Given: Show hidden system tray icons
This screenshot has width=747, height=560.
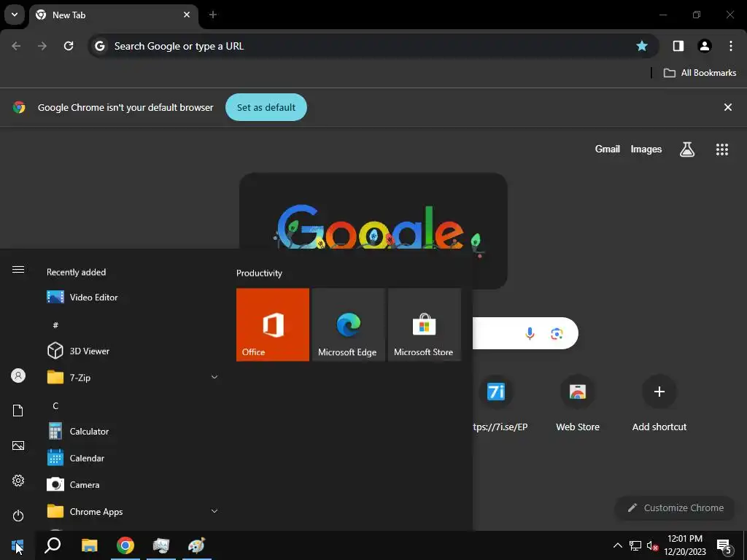Looking at the screenshot, I should tap(617, 545).
